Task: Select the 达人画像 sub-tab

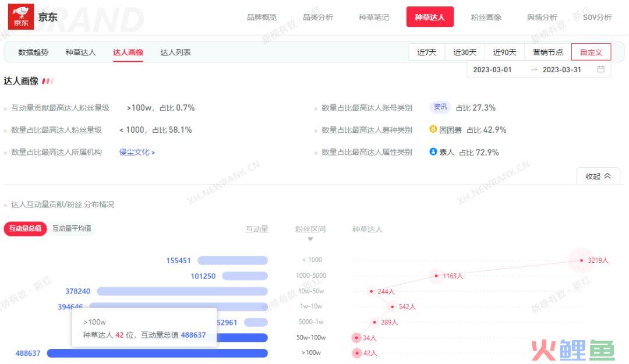Action: [x=128, y=52]
